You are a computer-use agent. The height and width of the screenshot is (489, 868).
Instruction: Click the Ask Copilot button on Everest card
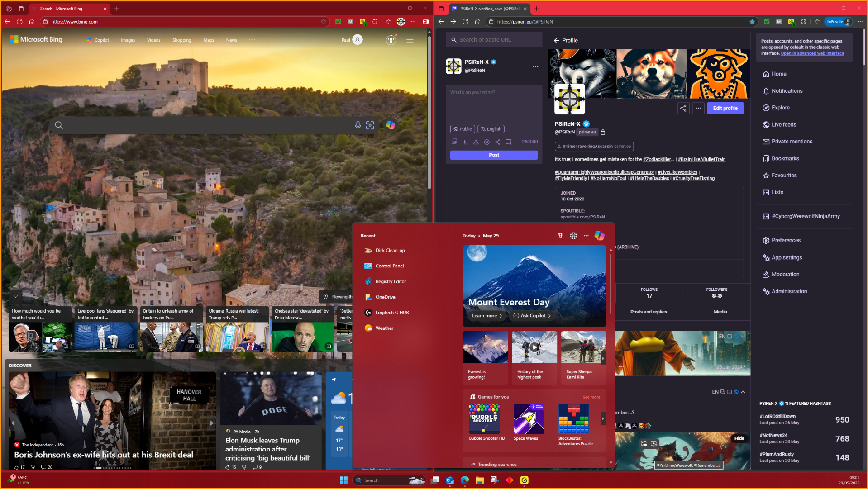point(532,316)
